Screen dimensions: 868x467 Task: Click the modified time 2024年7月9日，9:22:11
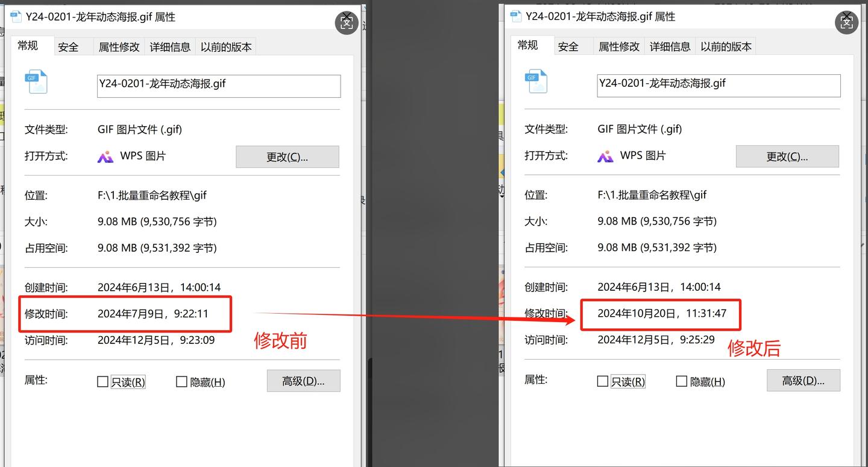click(x=153, y=314)
